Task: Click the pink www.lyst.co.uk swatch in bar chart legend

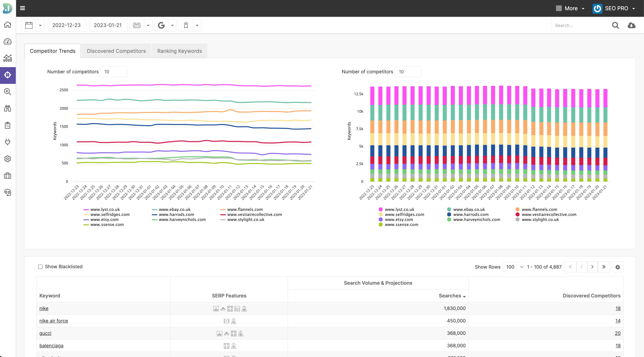Action: (381, 210)
